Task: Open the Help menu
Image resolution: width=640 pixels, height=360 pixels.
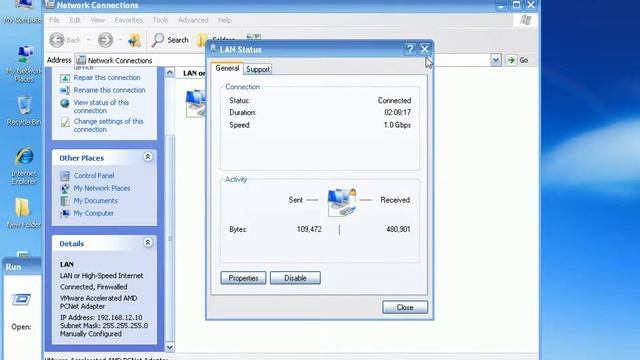Action: pos(224,20)
